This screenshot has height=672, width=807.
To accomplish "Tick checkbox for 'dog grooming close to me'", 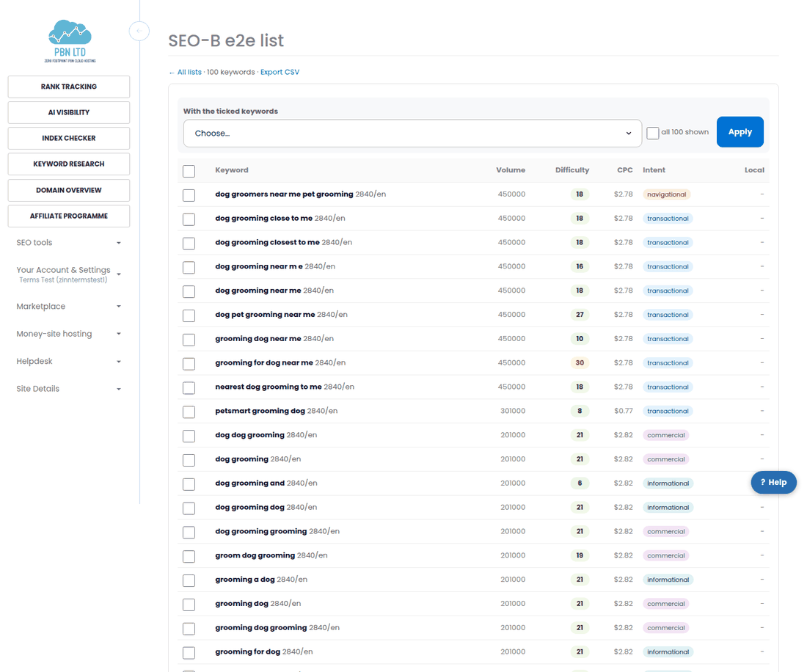I will (x=189, y=219).
